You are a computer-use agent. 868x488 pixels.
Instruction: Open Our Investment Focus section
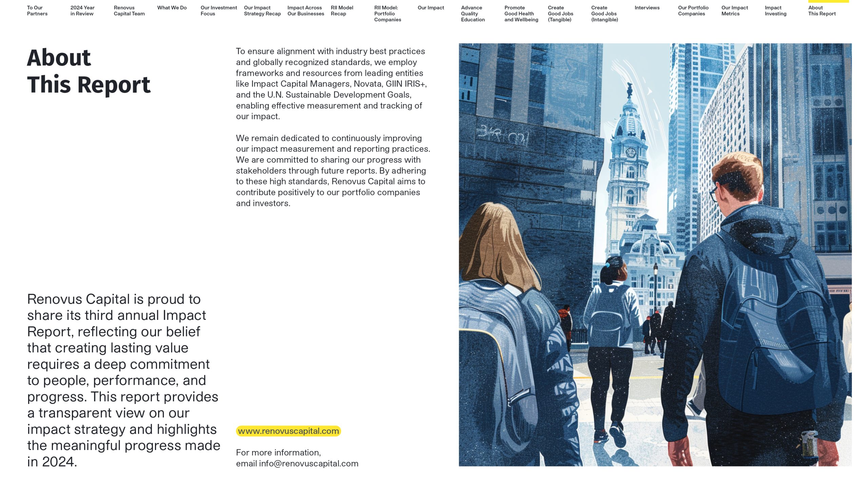pyautogui.click(x=219, y=11)
